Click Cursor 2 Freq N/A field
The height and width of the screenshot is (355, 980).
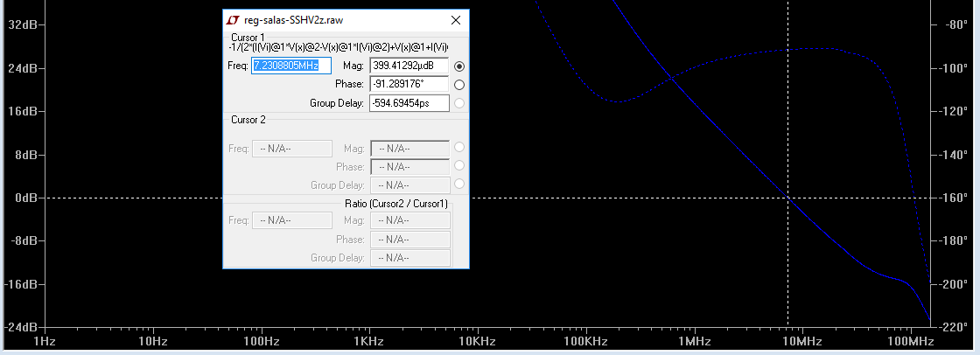[x=292, y=149]
